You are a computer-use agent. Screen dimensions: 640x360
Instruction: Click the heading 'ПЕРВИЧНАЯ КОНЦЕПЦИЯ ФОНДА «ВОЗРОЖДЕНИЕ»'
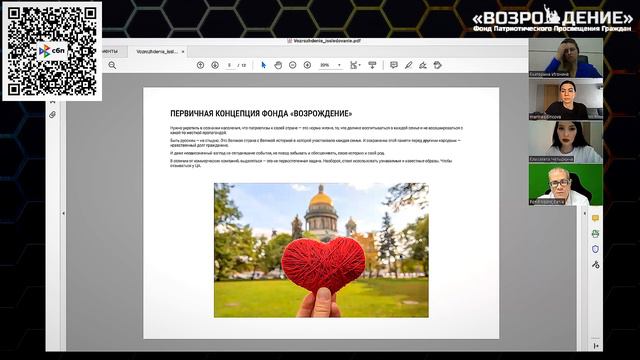(261, 113)
